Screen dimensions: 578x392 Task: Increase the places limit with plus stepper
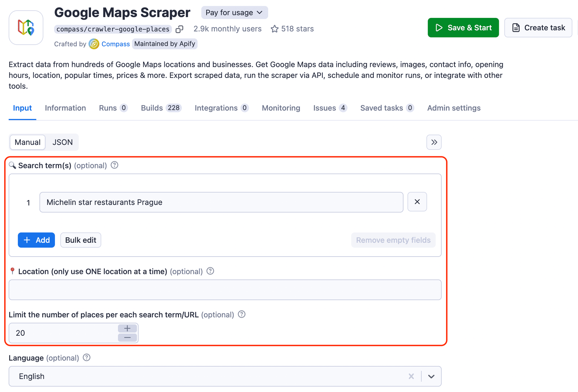(127, 328)
